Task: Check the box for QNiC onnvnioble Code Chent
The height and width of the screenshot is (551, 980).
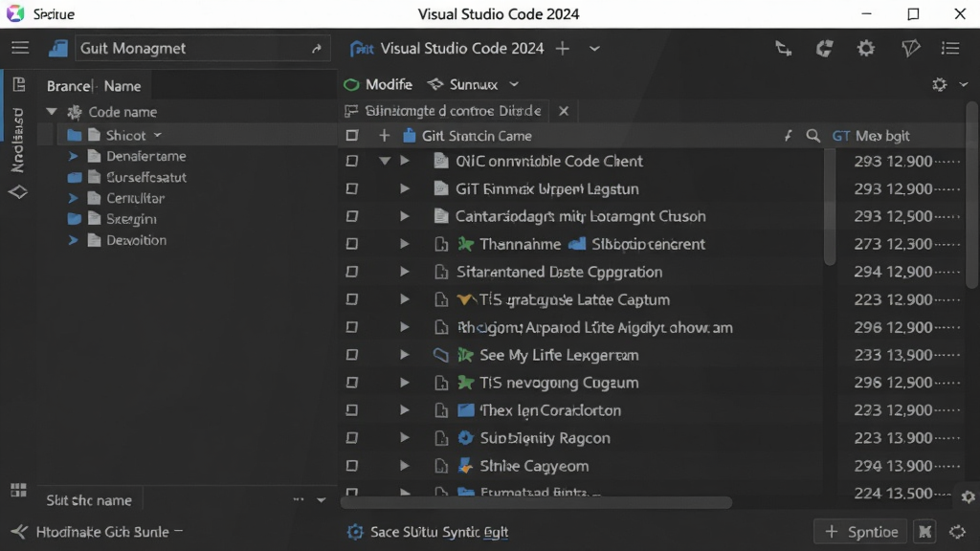Action: 352,161
